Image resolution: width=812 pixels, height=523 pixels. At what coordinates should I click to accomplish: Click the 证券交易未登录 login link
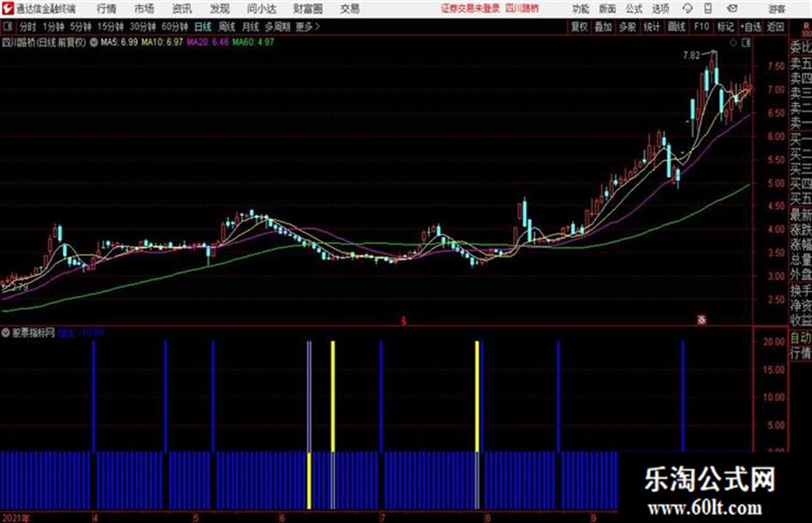(x=470, y=9)
